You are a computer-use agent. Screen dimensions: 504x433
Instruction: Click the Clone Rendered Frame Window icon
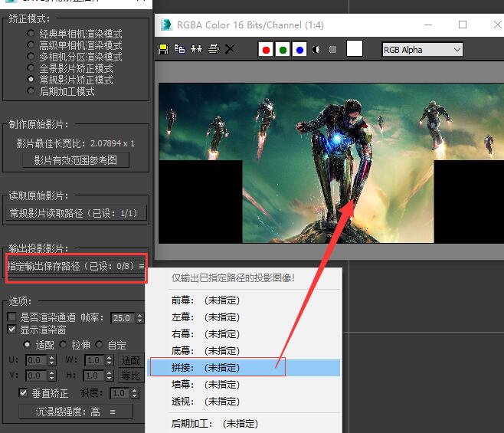click(x=196, y=49)
